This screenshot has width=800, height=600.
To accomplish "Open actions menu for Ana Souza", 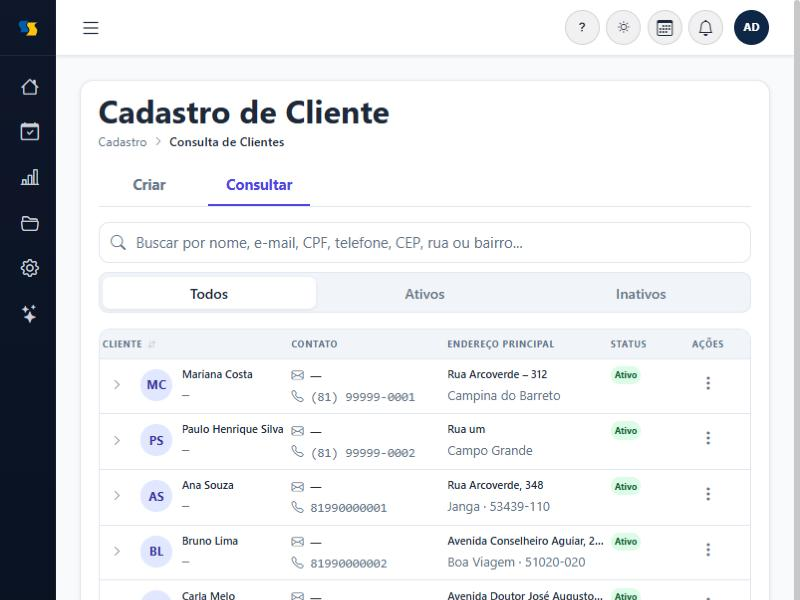I will point(708,494).
